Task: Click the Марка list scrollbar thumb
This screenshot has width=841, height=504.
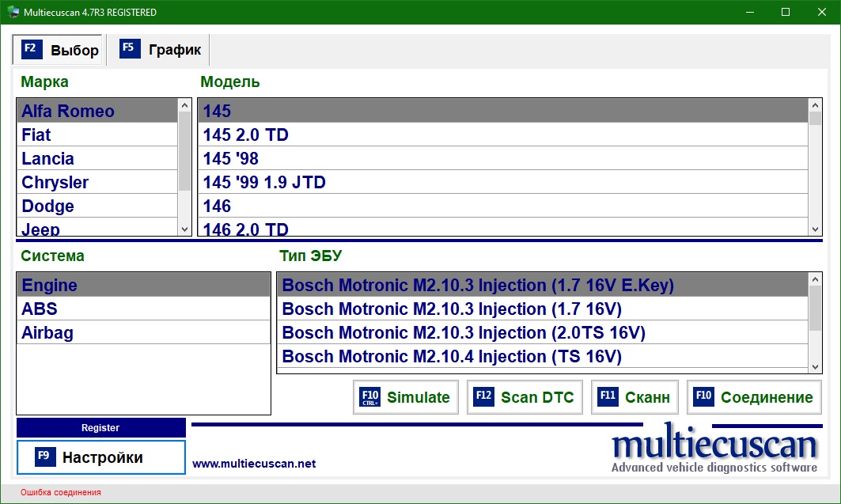Action: click(184, 151)
